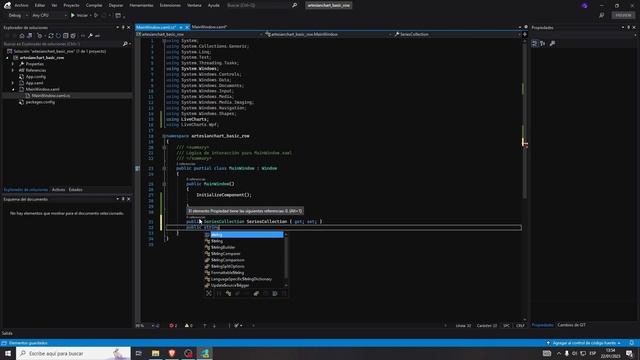Viewport: 640px width, 360px height.
Task: Click the switch views icon in Solution Explorer
Action: (30, 36)
